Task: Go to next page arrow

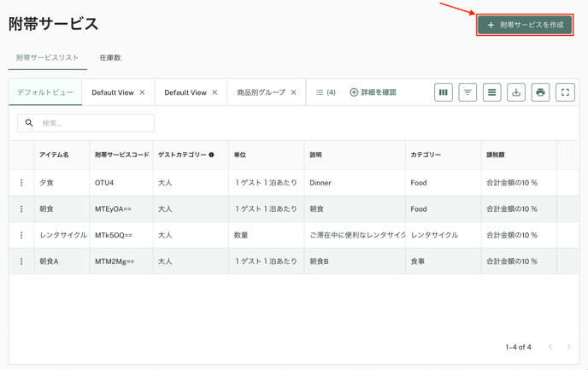Action: point(568,347)
